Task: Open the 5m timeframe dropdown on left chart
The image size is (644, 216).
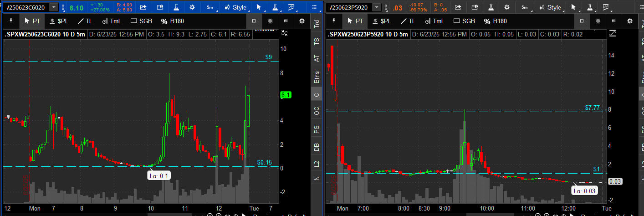Action: pyautogui.click(x=210, y=7)
